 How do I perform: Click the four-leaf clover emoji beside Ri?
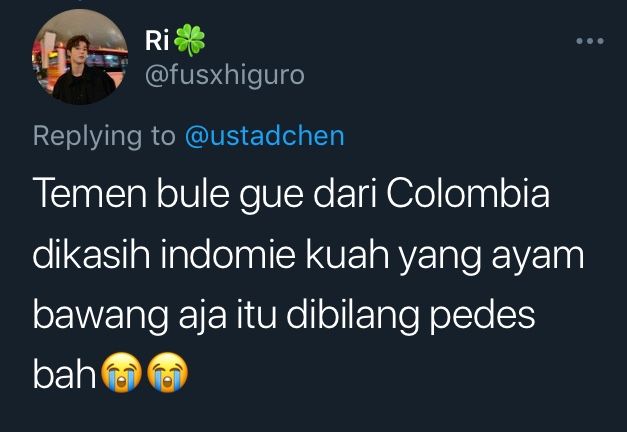point(190,40)
